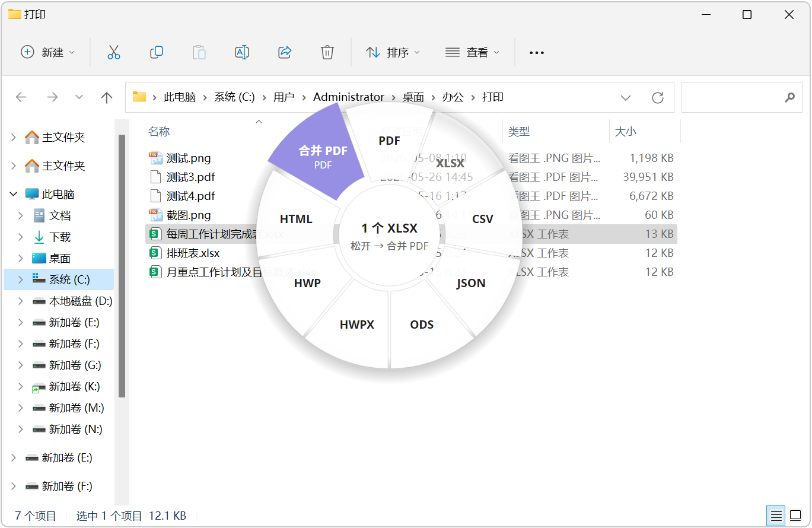Choose HTML segment in radial menu
The image size is (812, 528).
296,219
